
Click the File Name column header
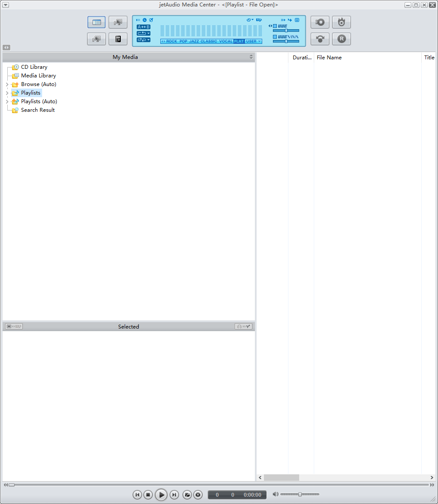coord(368,58)
